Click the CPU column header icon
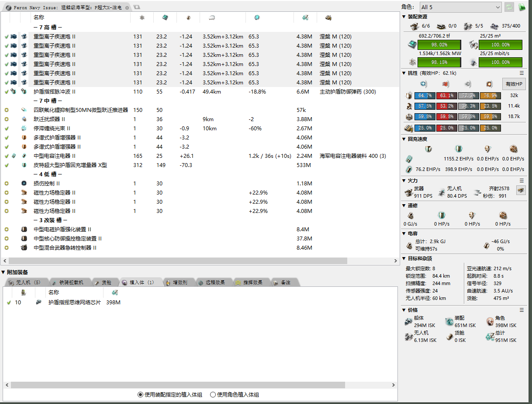532x404 pixels. 165,17
